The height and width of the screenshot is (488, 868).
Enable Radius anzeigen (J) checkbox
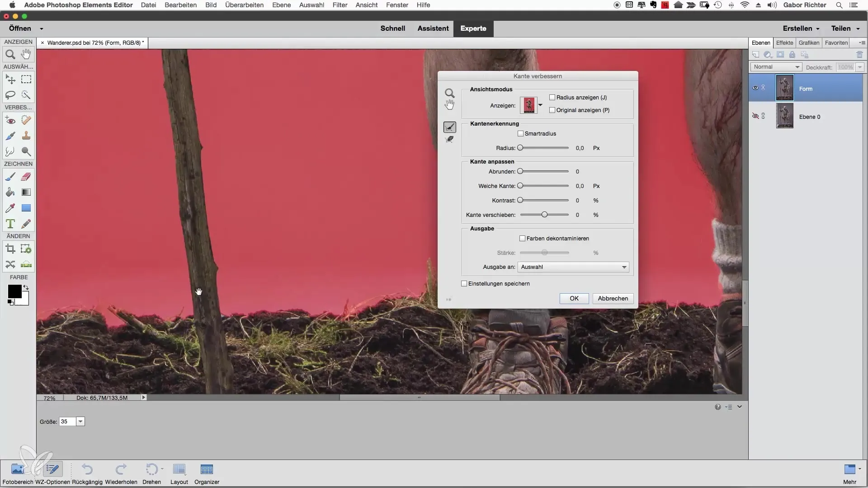click(552, 98)
